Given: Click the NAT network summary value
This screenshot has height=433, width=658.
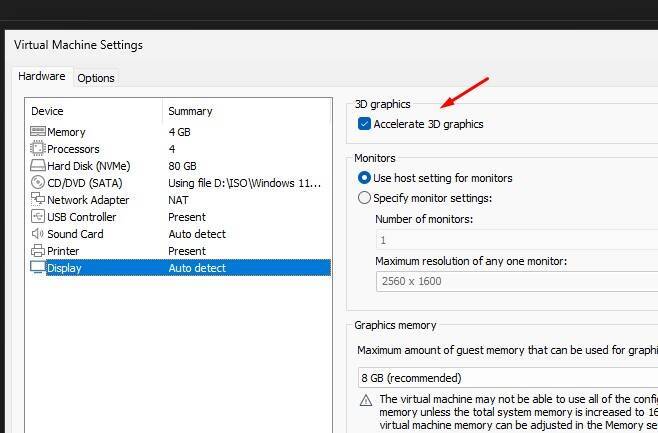Looking at the screenshot, I should pos(178,200).
